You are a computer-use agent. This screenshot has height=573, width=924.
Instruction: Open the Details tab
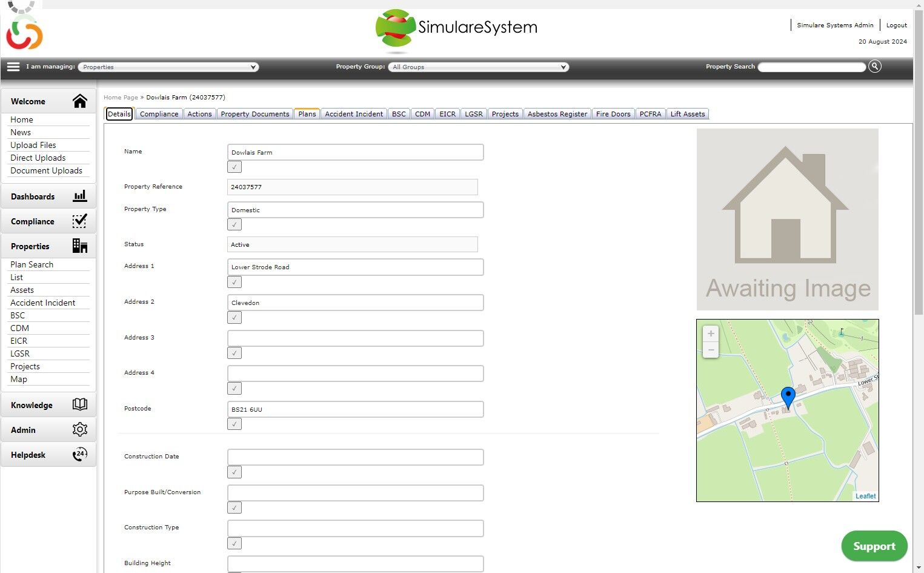(x=119, y=114)
